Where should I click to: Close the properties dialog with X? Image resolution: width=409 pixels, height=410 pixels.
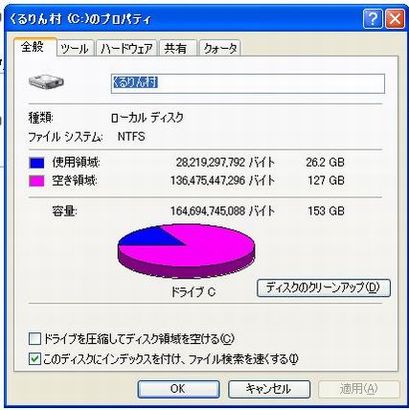coord(395,19)
